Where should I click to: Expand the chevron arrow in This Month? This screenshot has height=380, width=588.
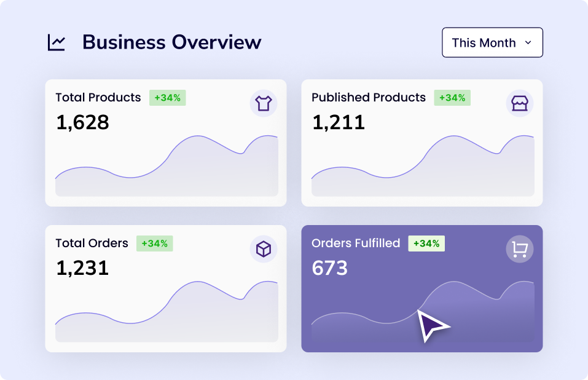(x=528, y=42)
